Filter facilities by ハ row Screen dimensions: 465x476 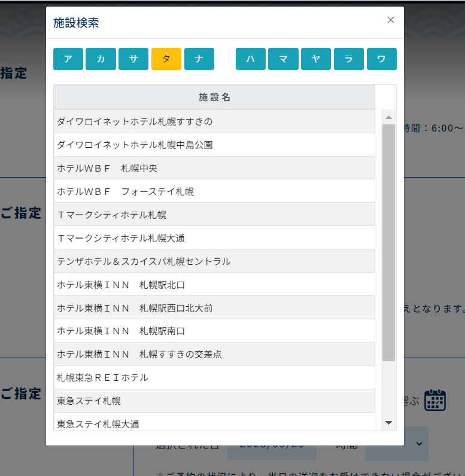[251, 59]
